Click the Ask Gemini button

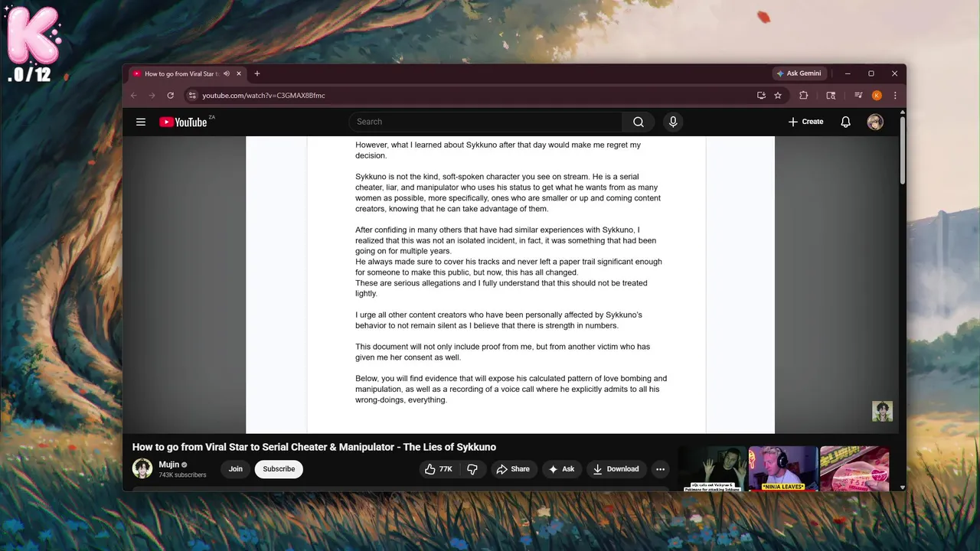[799, 73]
